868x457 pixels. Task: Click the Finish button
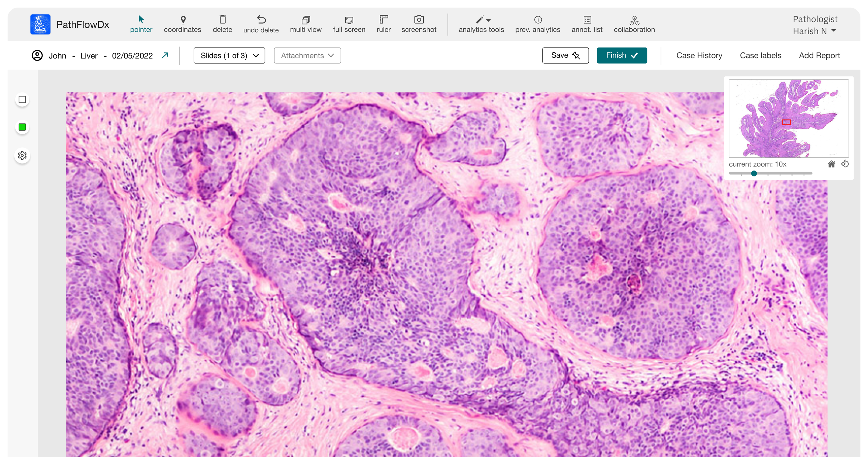click(622, 55)
